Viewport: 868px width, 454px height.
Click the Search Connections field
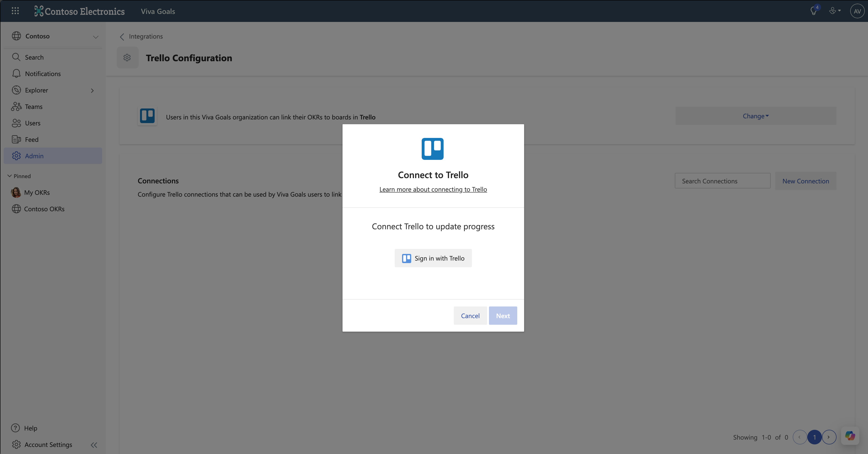pos(722,181)
